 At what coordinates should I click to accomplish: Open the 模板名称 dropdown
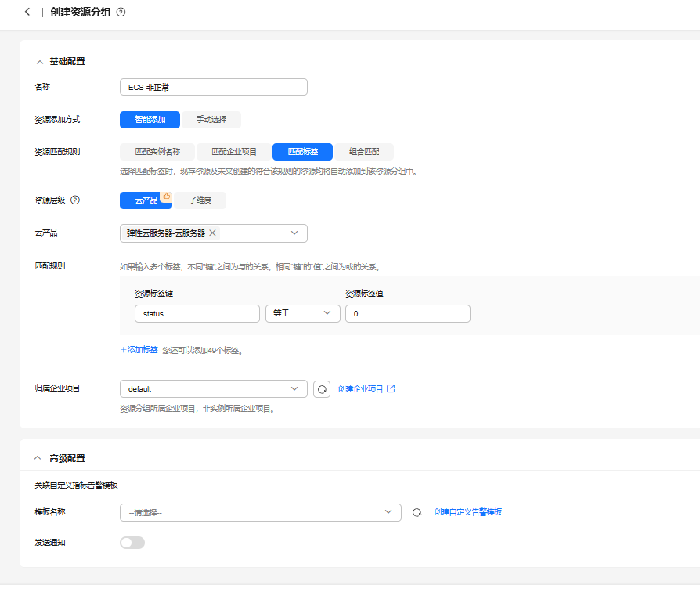pyautogui.click(x=260, y=512)
